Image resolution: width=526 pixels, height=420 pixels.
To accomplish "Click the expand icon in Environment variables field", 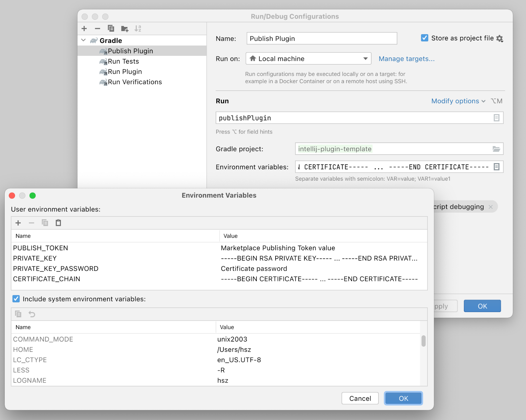I will coord(496,167).
